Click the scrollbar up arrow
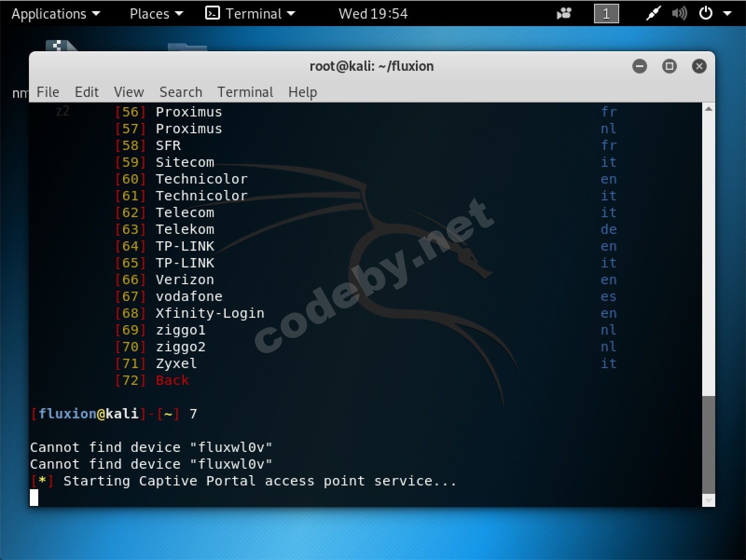The image size is (746, 560). tap(709, 109)
